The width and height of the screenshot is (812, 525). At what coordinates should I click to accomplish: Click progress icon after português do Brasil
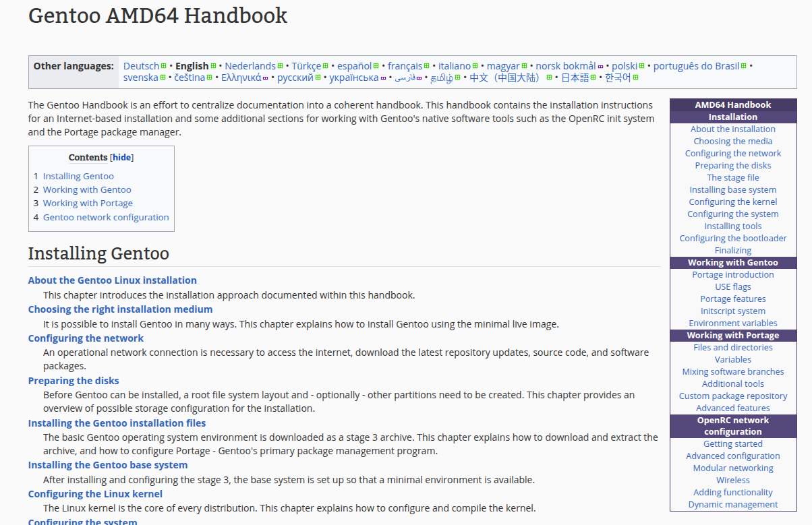pyautogui.click(x=744, y=66)
